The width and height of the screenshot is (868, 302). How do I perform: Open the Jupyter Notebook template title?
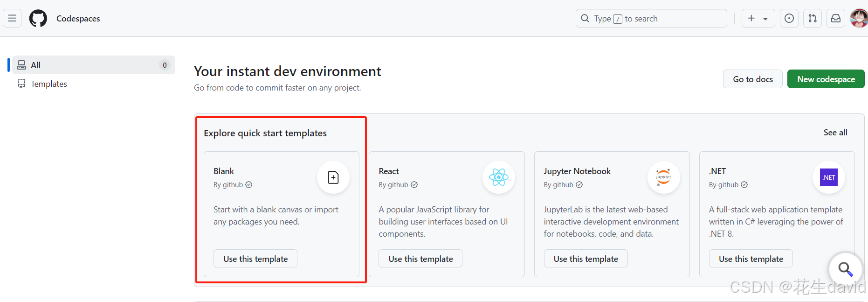tap(577, 171)
